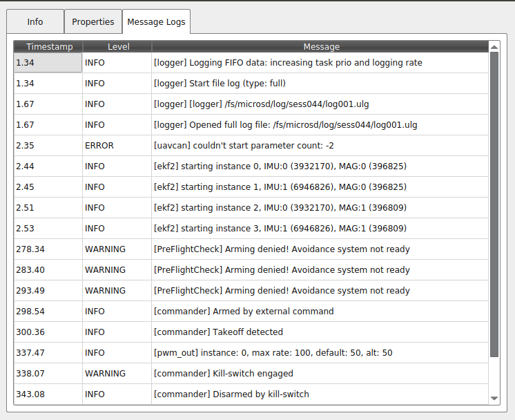Screen dimensions: 515x420
Task: Select ekf2 starting instance 1 message
Action: pyautogui.click(x=320, y=187)
